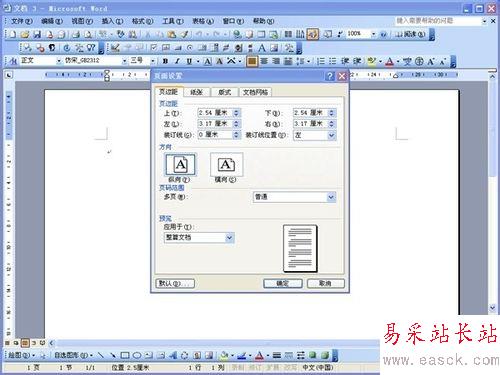
Task: Click the Default (默认) button
Action: coord(175,283)
